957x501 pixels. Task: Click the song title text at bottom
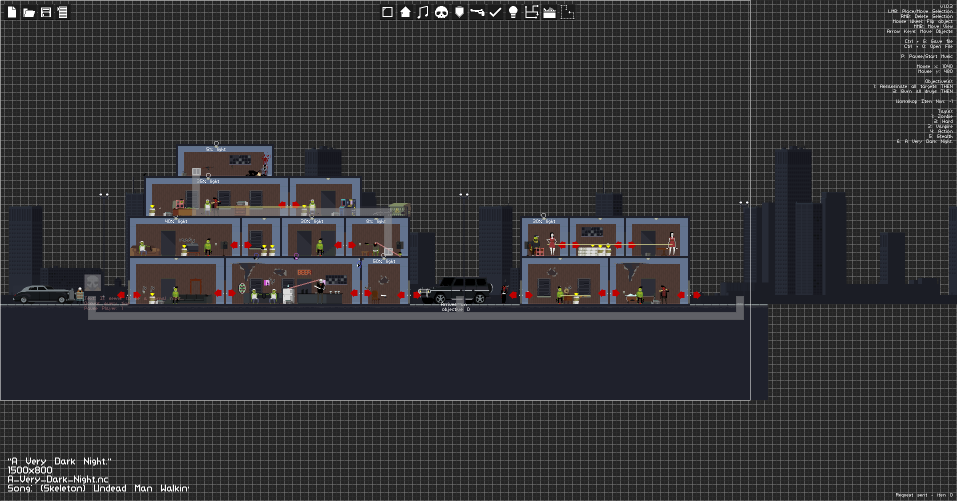tap(98, 488)
